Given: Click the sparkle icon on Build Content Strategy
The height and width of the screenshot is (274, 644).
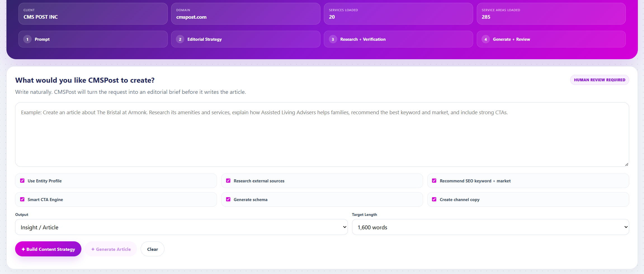Looking at the screenshot, I should click(x=23, y=249).
